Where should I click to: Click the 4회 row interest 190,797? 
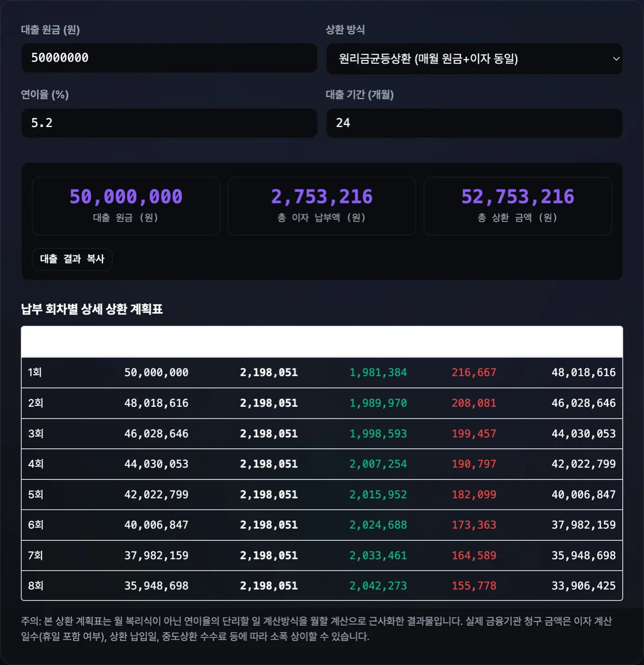474,464
